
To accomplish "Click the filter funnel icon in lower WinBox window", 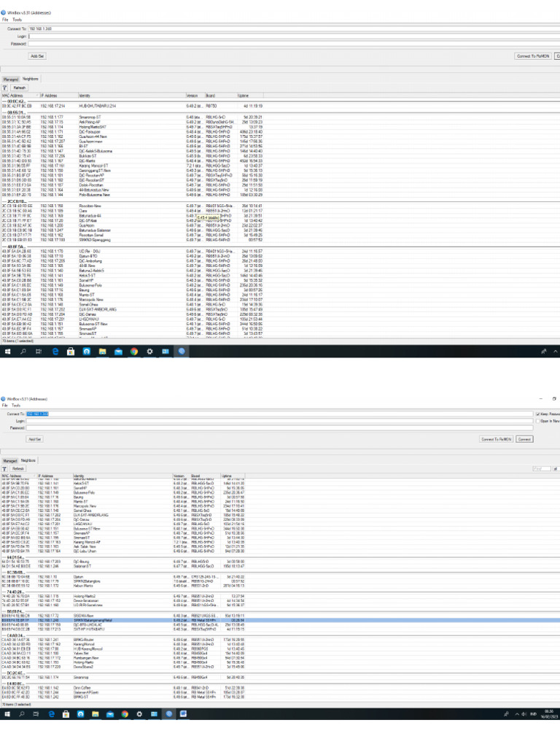I will click(x=4, y=469).
